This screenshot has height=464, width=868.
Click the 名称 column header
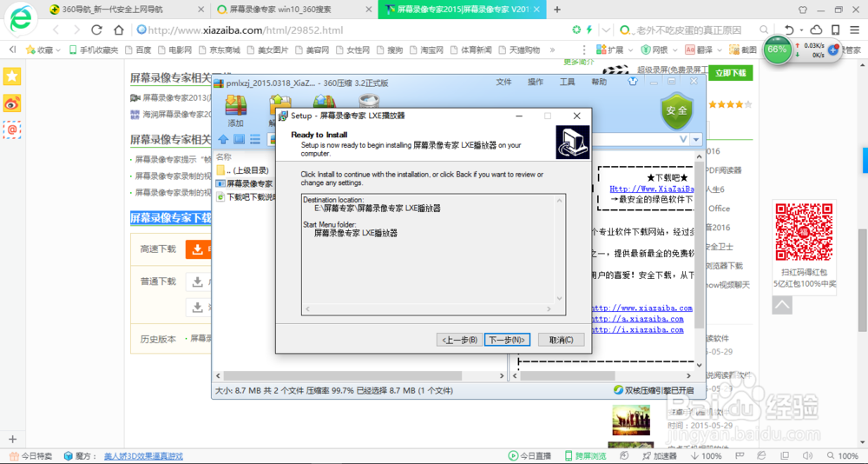coord(224,157)
